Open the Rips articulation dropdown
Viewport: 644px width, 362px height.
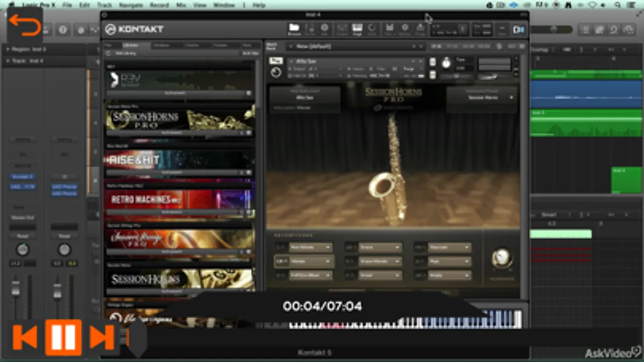point(449,261)
